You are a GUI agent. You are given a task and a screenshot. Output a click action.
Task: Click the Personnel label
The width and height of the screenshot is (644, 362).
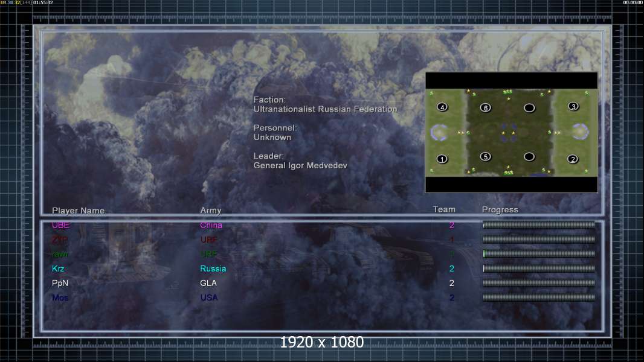pyautogui.click(x=275, y=128)
